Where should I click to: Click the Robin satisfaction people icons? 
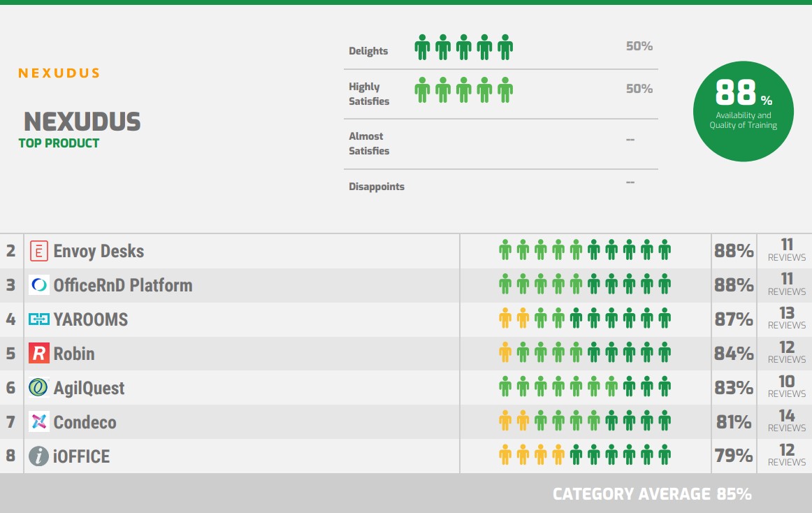(x=585, y=352)
